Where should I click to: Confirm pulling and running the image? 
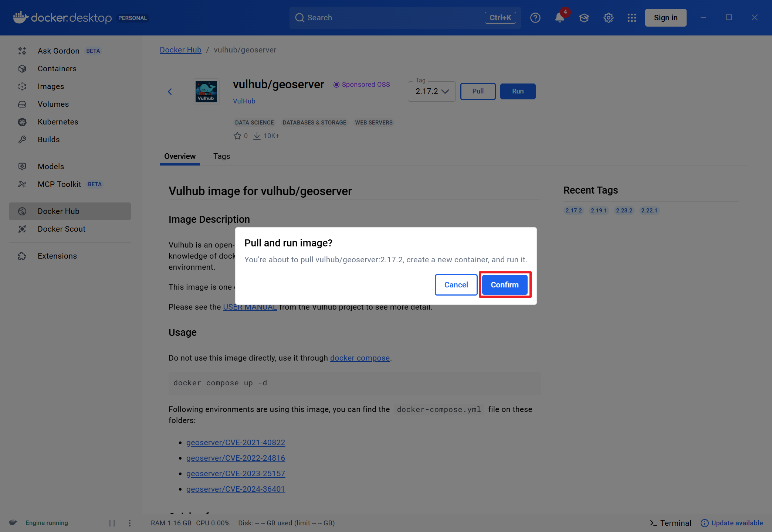pyautogui.click(x=504, y=285)
